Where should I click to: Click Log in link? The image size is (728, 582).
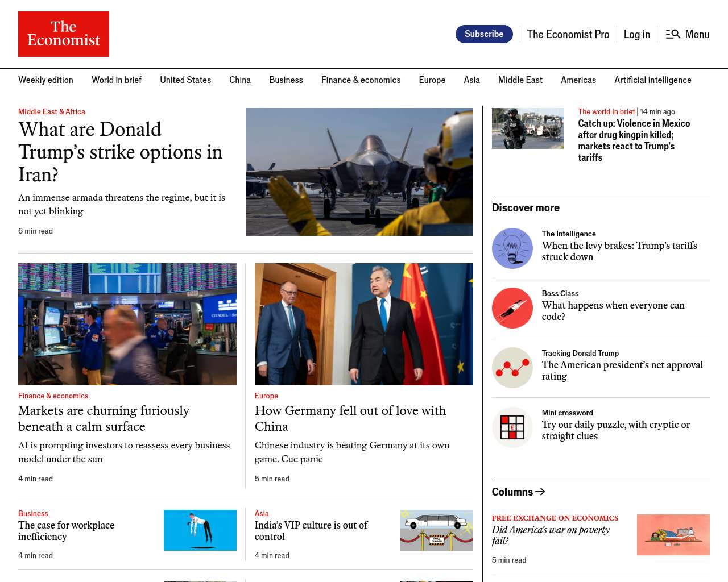point(636,34)
